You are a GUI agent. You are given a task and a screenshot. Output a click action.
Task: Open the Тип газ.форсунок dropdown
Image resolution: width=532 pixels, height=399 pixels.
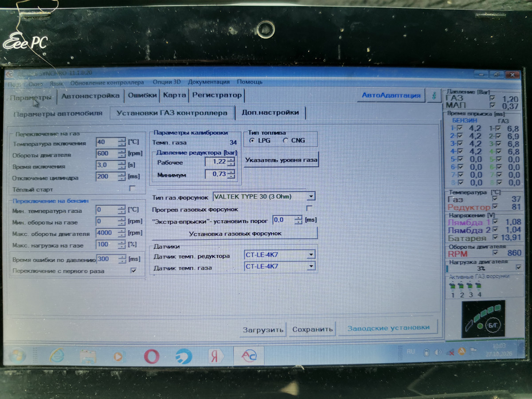click(311, 196)
